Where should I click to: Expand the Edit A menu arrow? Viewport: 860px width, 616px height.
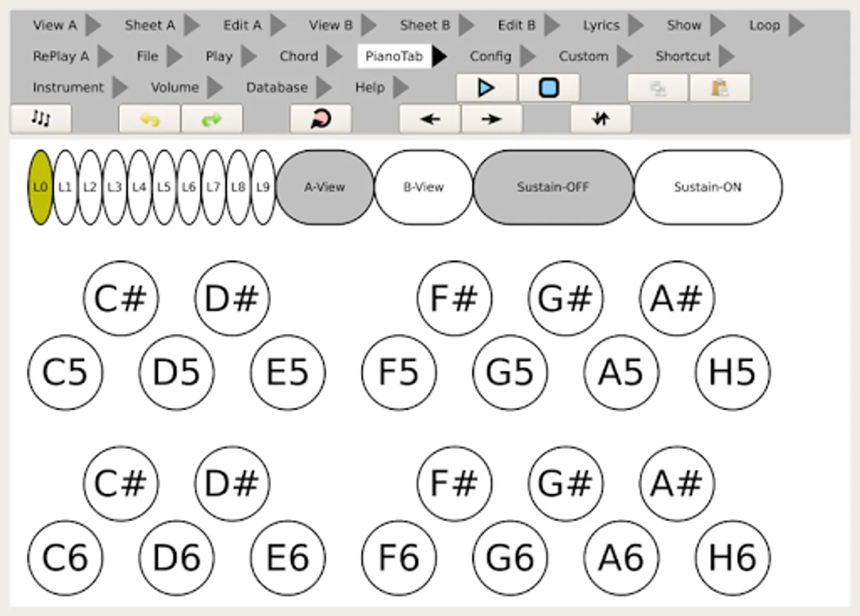tap(278, 25)
